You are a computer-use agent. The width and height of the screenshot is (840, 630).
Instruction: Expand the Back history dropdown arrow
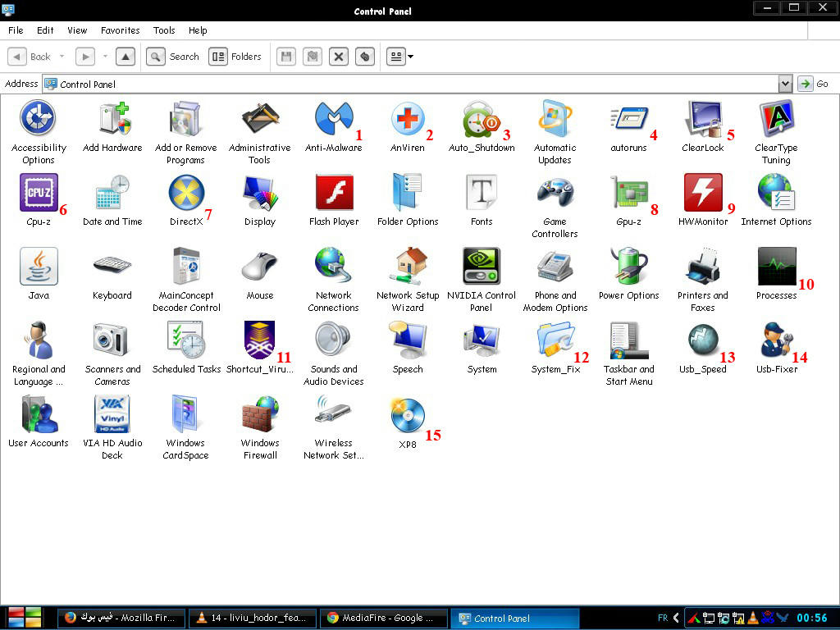62,57
